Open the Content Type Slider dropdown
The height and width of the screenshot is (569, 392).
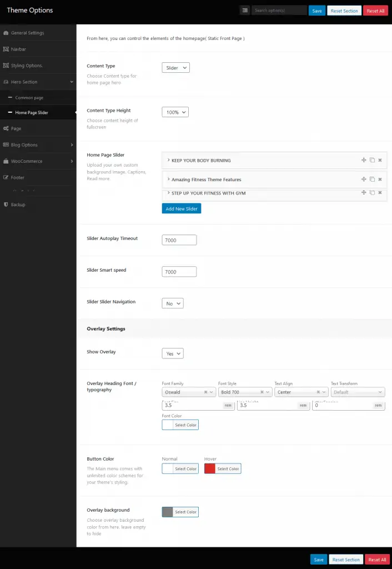(175, 68)
